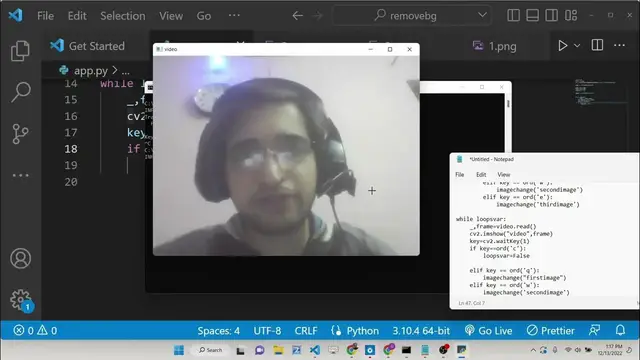Screen dimensions: 640x360
Task: Split the editor to the right
Action: (597, 45)
